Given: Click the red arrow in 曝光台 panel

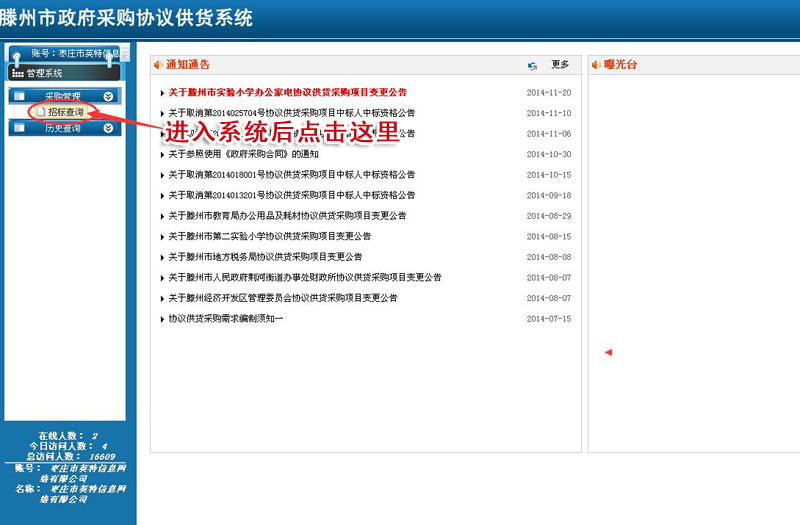Looking at the screenshot, I should (x=608, y=352).
